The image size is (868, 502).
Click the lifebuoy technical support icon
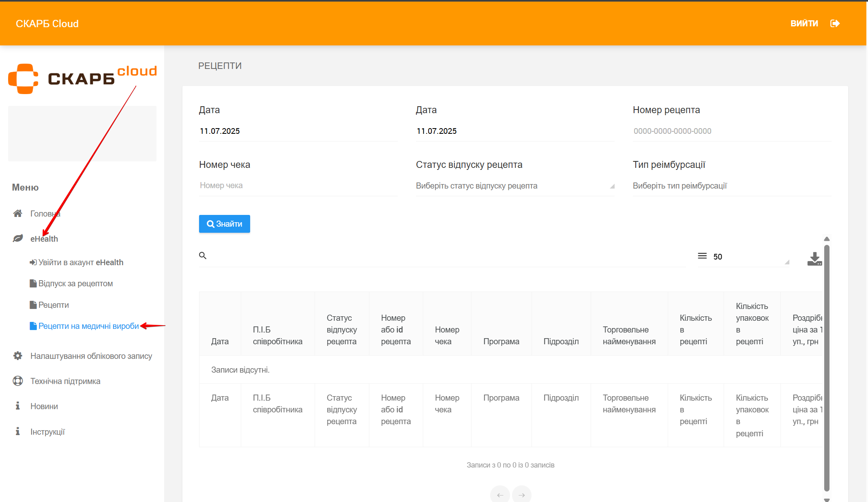[17, 381]
